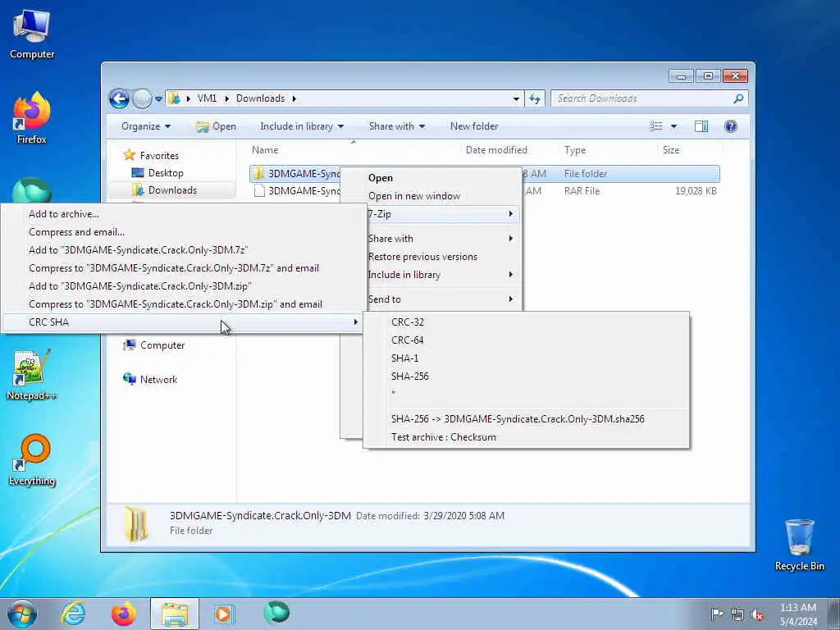Click the folder icon in the address bar

(174, 98)
